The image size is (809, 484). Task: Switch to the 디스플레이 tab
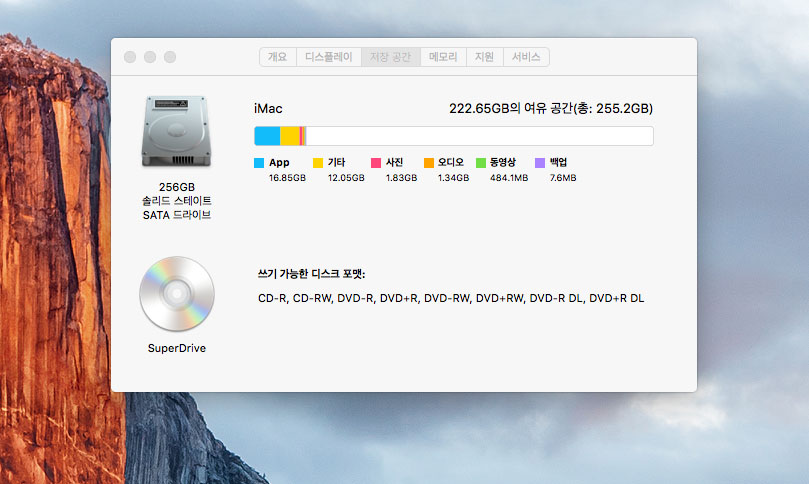pyautogui.click(x=328, y=57)
